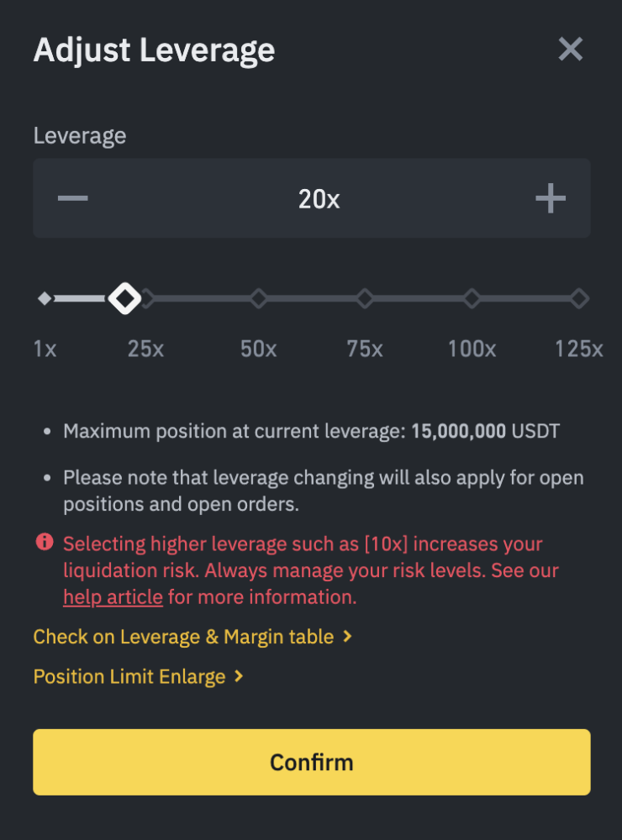
Task: Open Check on Leverage & Margin table
Action: pyautogui.click(x=183, y=637)
